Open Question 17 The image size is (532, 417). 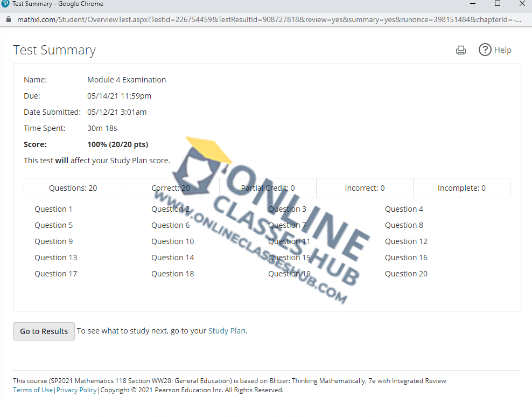[x=55, y=274]
